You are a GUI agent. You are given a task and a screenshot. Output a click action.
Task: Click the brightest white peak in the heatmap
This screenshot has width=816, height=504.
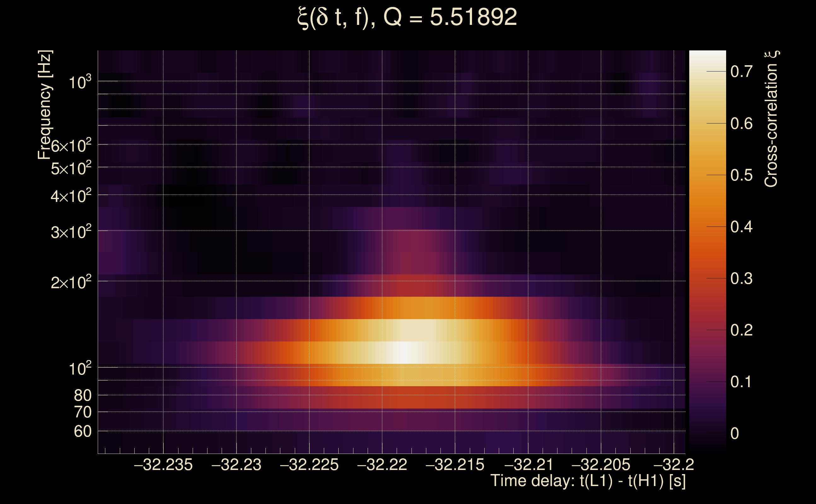click(x=404, y=353)
